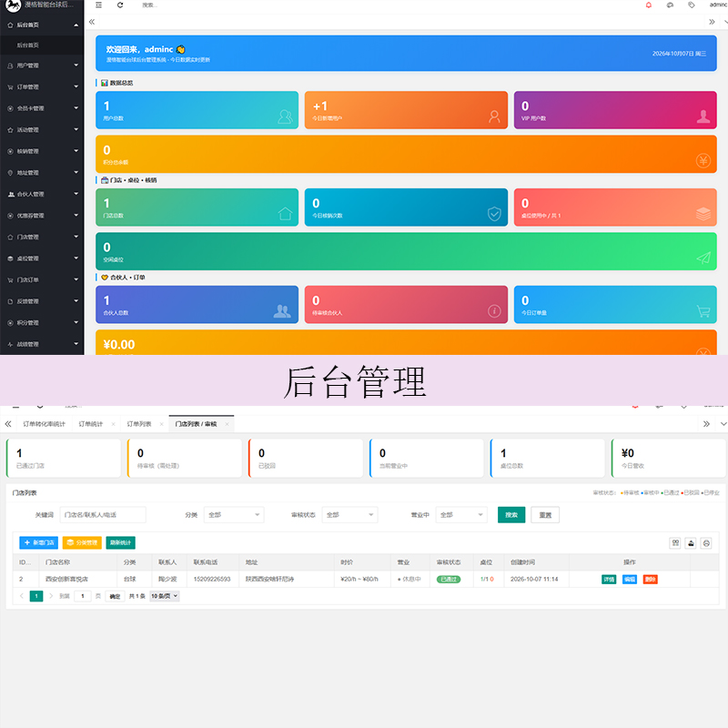Screen dimensions: 728x728
Task: Expand the 门店订单 sidebar menu
Action: (76, 279)
